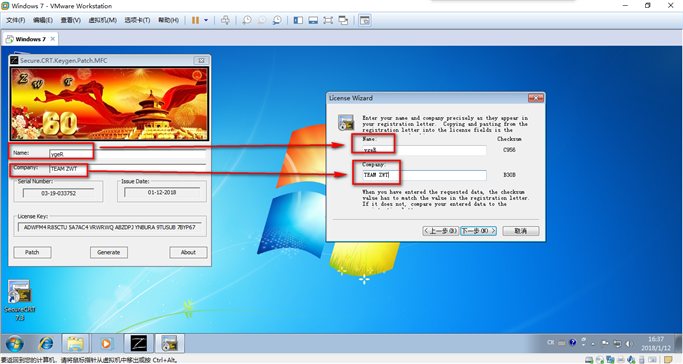
Task: Take a snapshot using the clock-plus icon
Action: pyautogui.click(x=247, y=20)
